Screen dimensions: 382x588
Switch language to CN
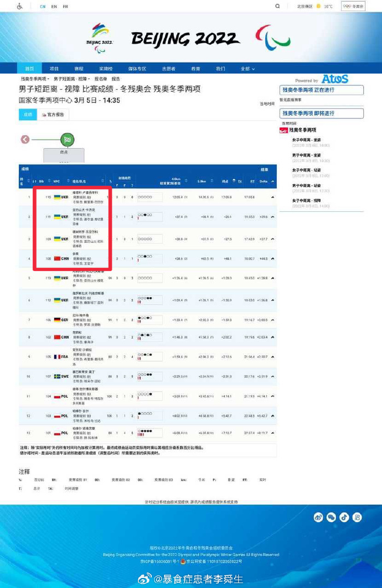[x=43, y=7]
